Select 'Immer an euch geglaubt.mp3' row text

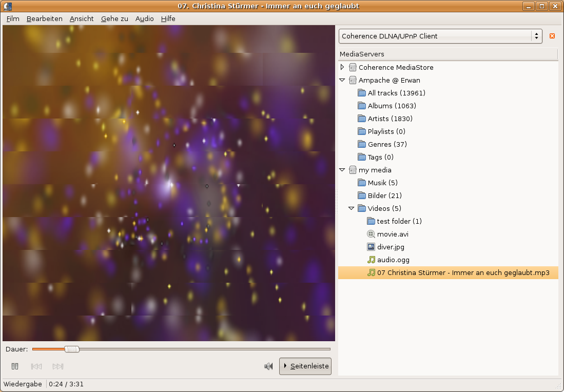tap(501, 272)
